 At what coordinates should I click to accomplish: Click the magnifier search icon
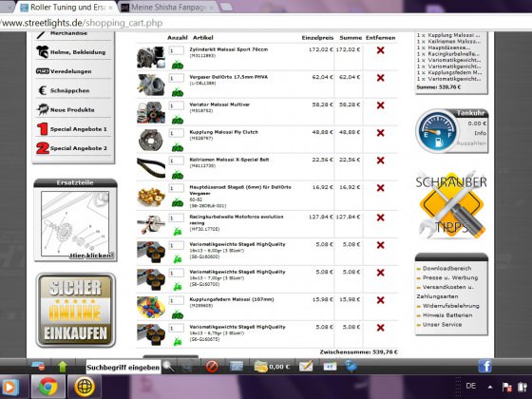coord(168,367)
